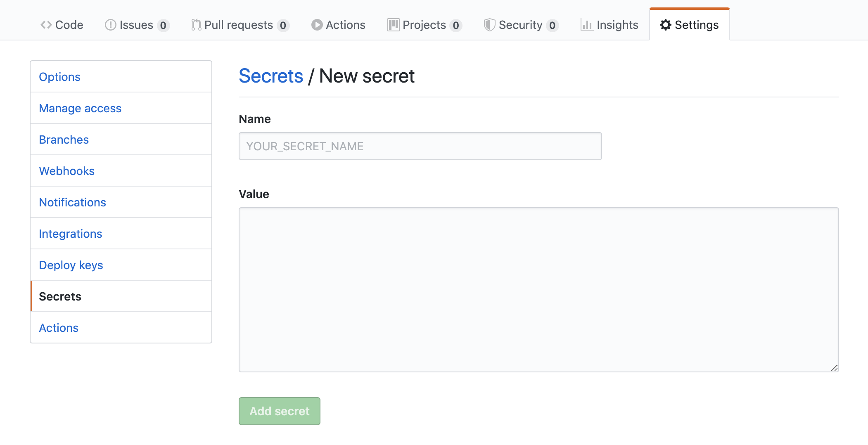Open the Security tab
This screenshot has width=868, height=445.
520,25
